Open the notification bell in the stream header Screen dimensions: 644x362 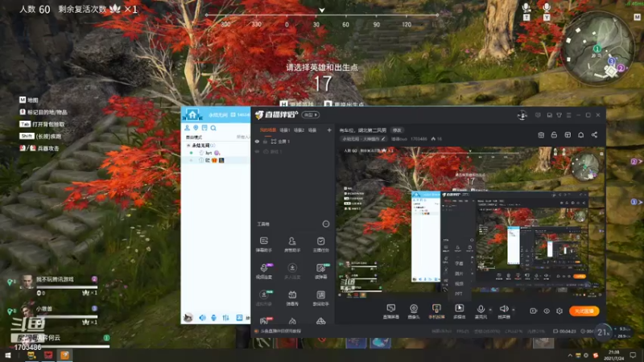[x=580, y=135]
